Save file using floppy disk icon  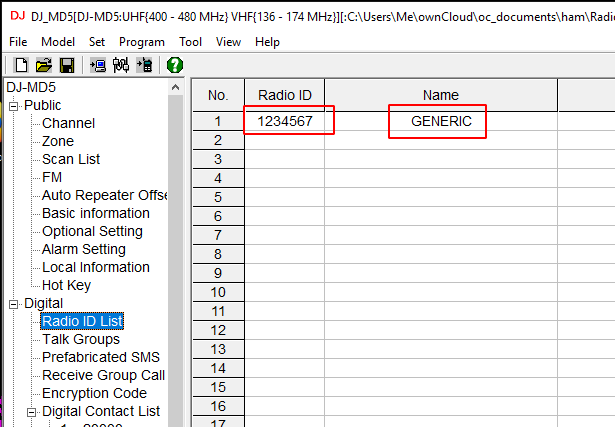coord(67,65)
